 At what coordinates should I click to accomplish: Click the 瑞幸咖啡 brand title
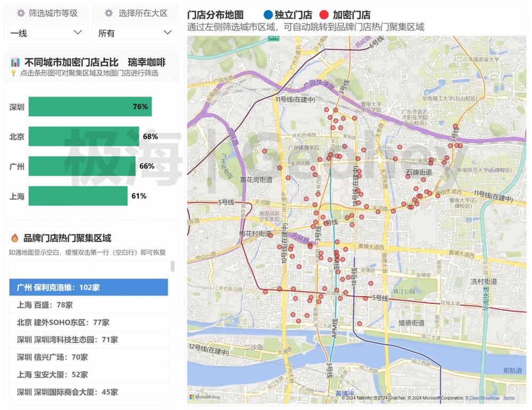pos(147,62)
